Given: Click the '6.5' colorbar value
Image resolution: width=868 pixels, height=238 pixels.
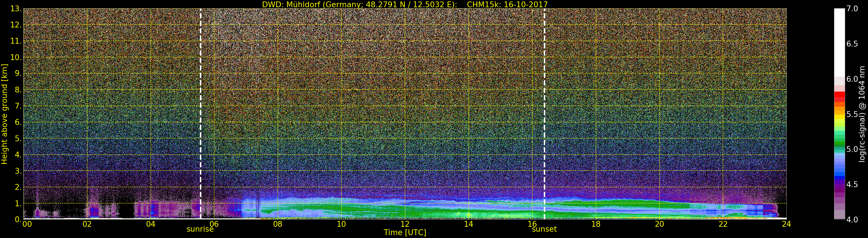Looking at the screenshot, I should pyautogui.click(x=852, y=44).
